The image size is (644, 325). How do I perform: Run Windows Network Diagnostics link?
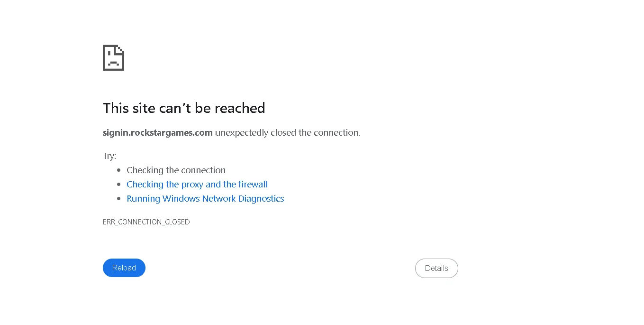[x=205, y=199]
